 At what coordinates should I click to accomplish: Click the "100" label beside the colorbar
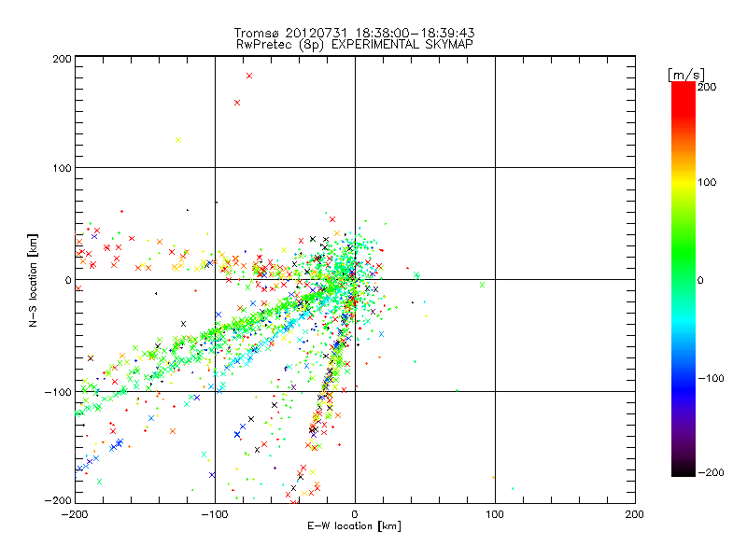(x=707, y=182)
